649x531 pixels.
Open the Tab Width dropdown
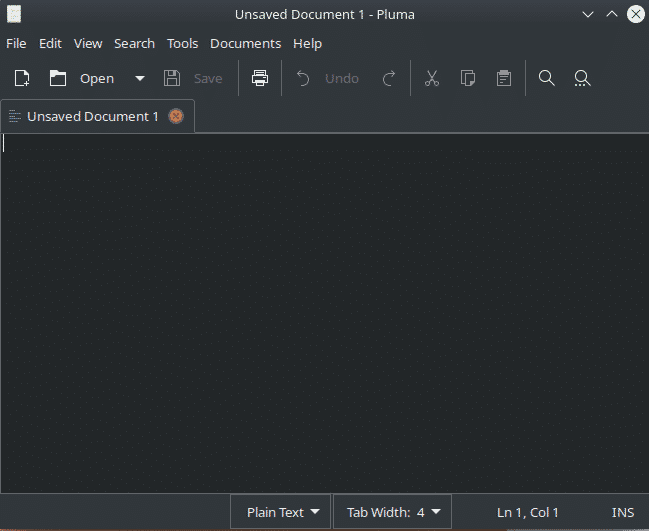pos(392,512)
